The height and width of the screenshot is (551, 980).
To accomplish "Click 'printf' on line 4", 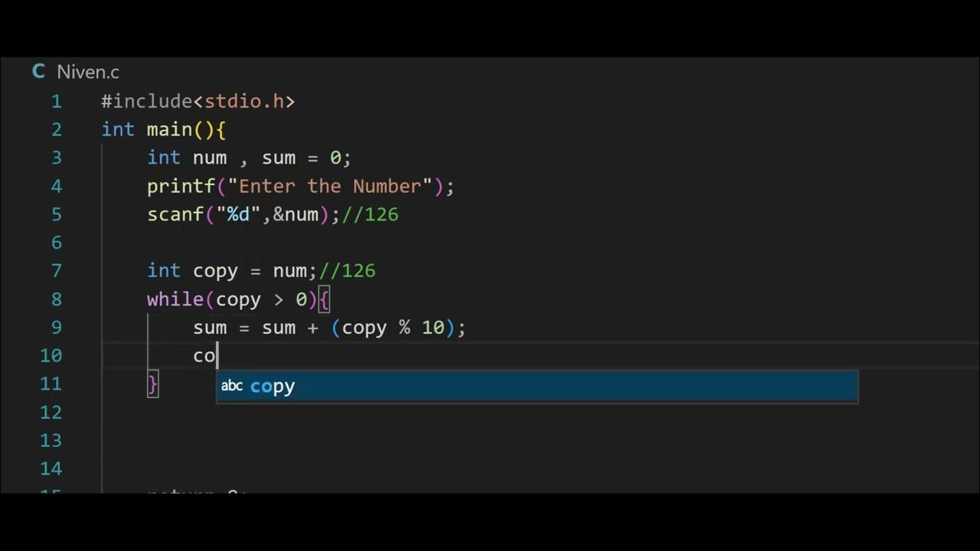I will point(181,186).
